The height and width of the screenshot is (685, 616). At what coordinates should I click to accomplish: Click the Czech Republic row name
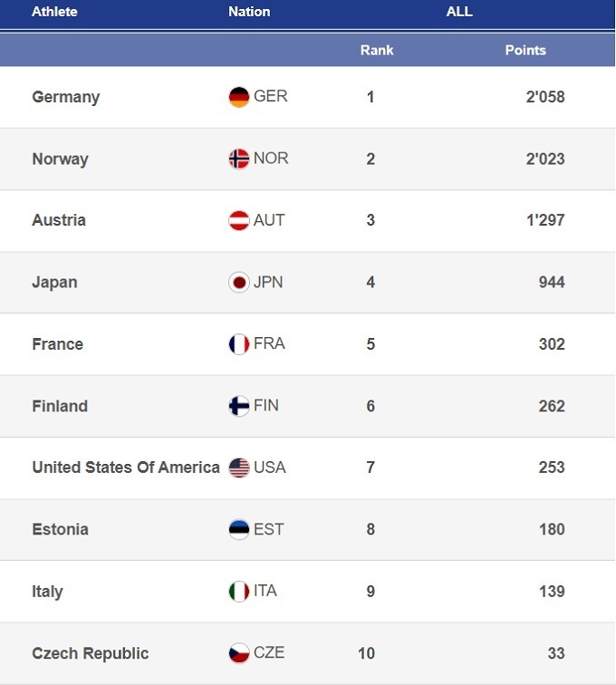(90, 653)
